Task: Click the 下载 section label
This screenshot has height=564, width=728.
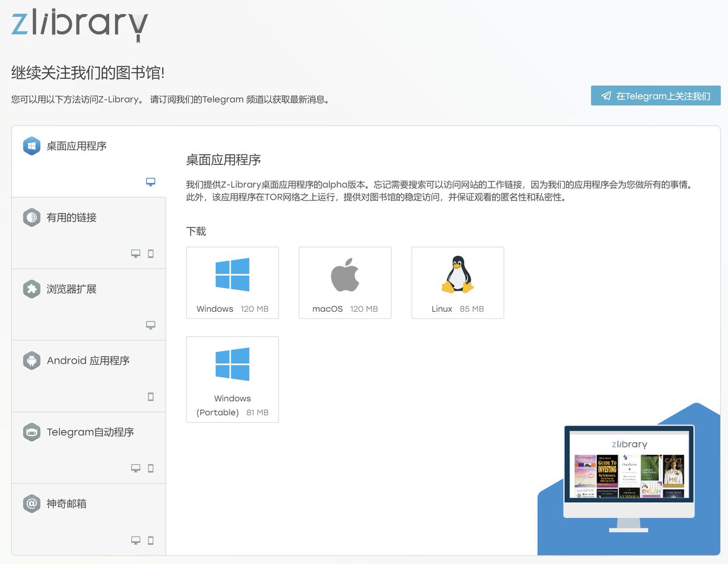Action: pos(196,231)
